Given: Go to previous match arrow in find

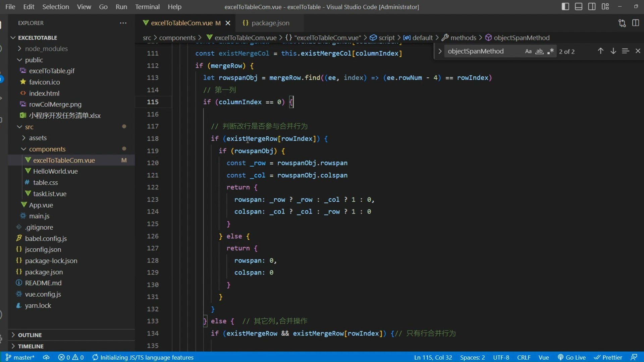Looking at the screenshot, I should (x=600, y=51).
